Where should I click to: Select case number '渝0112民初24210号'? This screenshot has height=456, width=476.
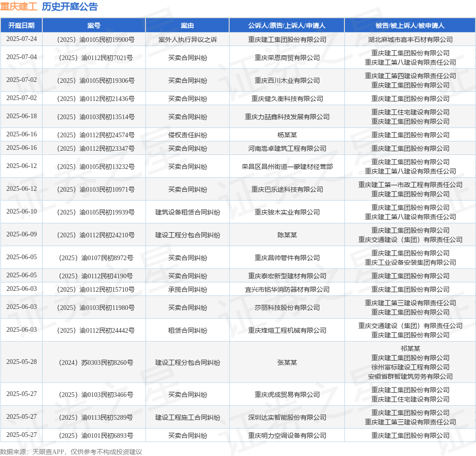tap(107, 235)
